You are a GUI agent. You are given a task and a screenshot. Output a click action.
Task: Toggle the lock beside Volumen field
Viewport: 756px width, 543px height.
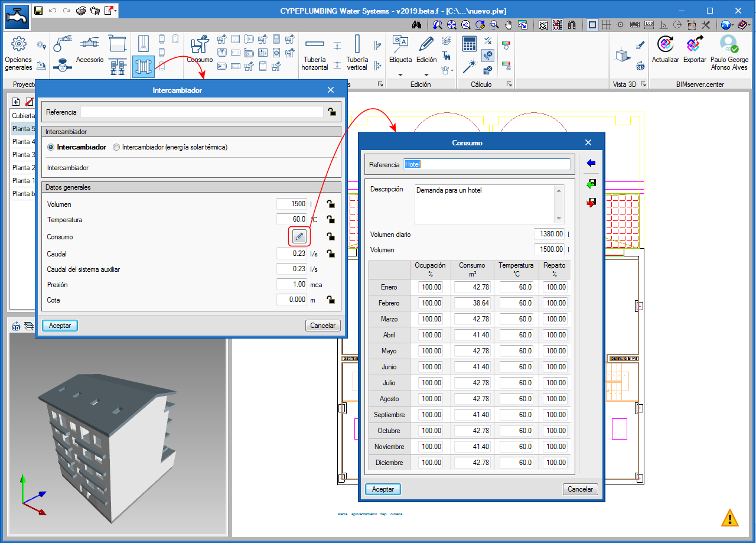(331, 204)
